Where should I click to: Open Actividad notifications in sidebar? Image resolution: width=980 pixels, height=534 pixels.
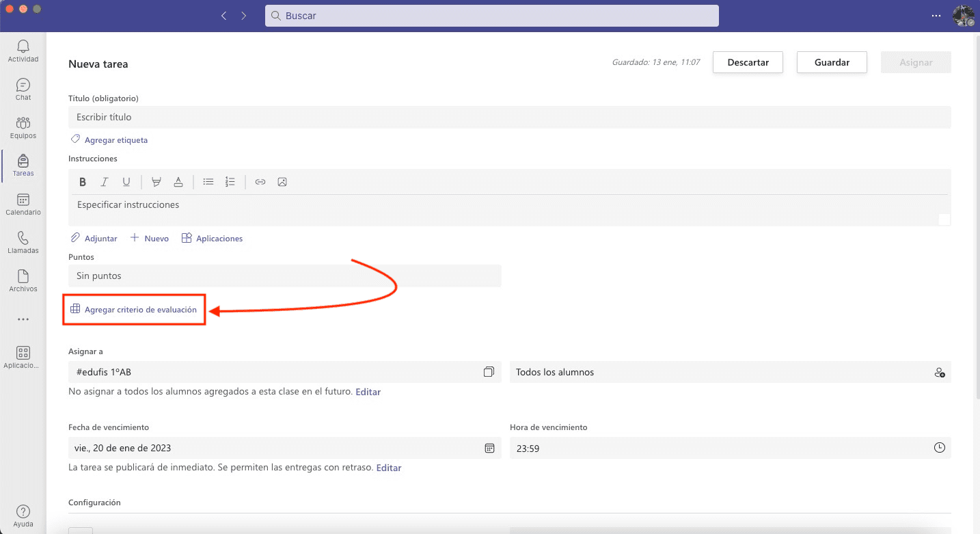coord(23,51)
